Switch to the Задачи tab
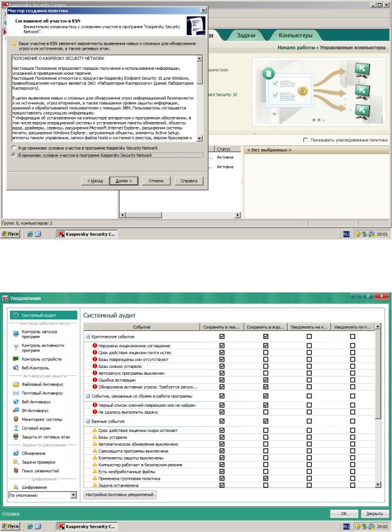 (x=246, y=35)
